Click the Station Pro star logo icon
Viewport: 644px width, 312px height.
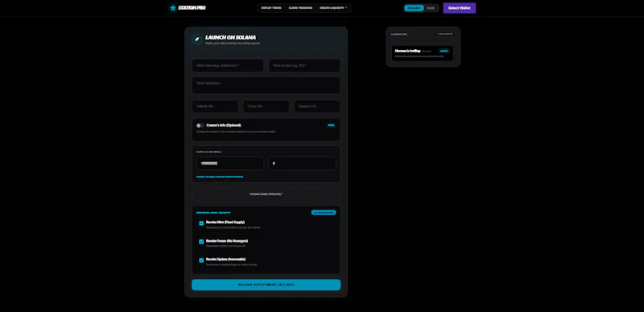point(173,8)
